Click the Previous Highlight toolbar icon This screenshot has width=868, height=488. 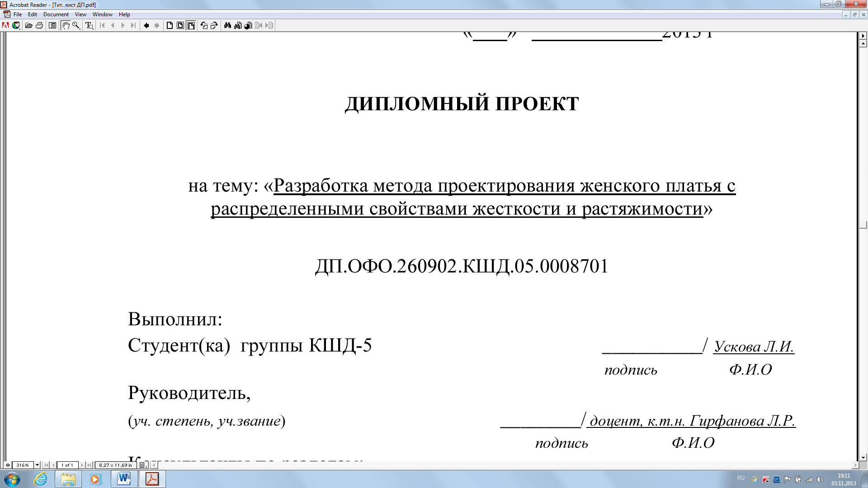259,25
